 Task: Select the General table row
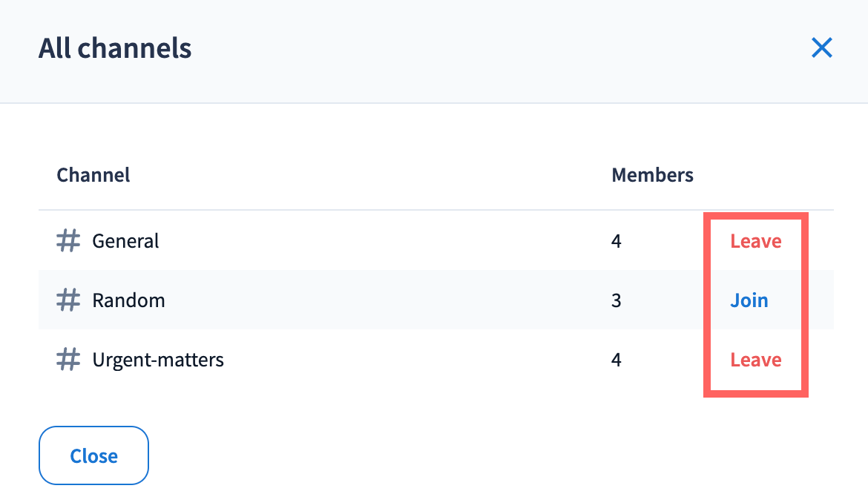tap(371, 241)
